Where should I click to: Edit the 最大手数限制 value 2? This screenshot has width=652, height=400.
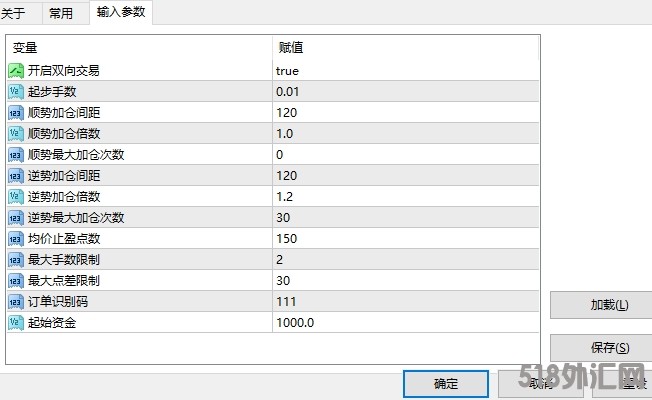(281, 260)
